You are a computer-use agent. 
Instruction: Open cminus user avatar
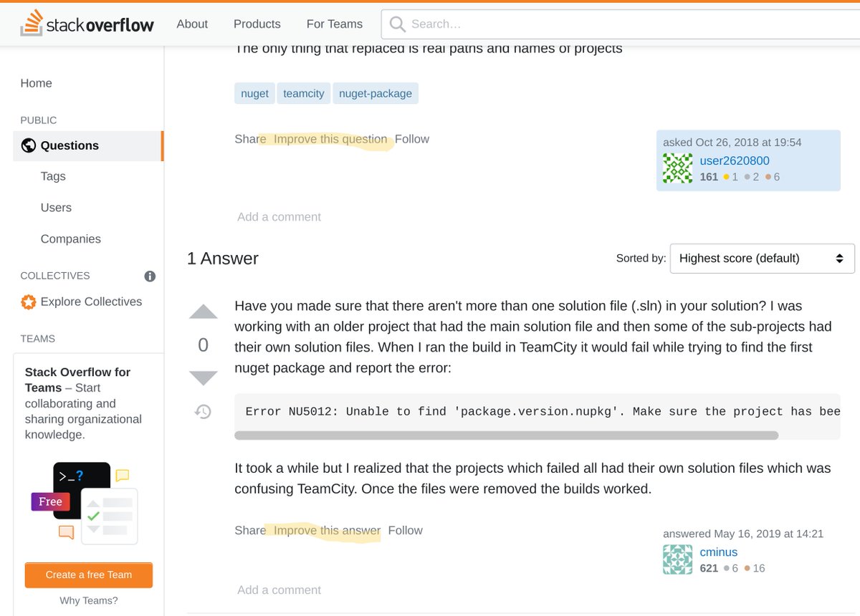pyautogui.click(x=678, y=559)
